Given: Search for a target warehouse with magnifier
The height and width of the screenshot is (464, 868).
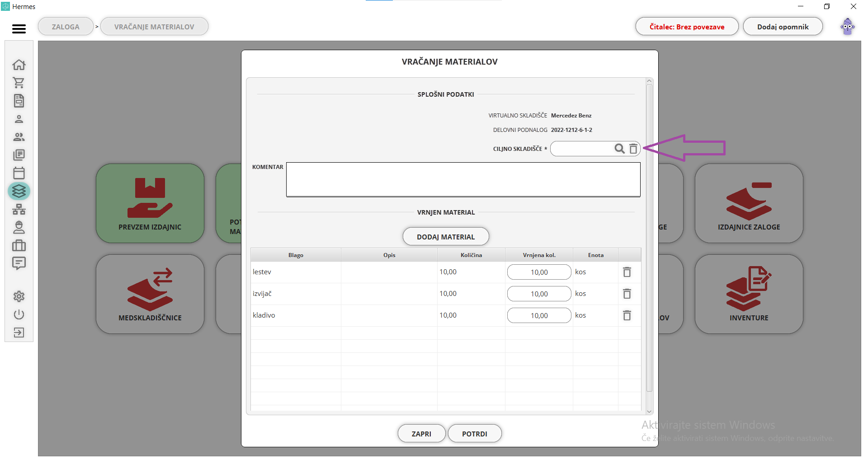Looking at the screenshot, I should click(619, 149).
